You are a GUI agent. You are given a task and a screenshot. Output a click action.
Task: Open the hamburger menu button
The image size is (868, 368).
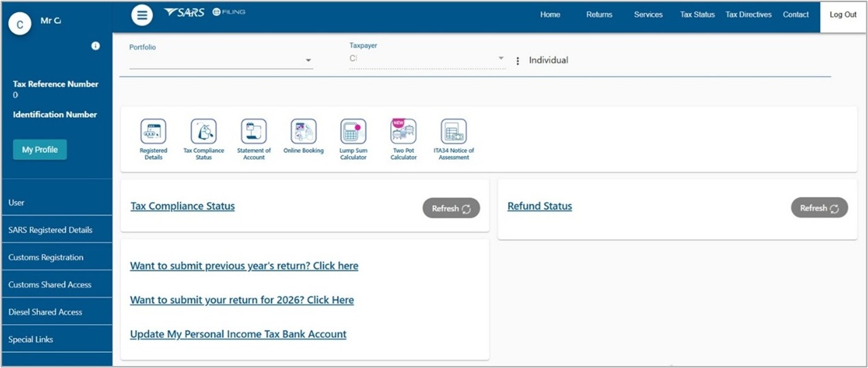coord(142,15)
